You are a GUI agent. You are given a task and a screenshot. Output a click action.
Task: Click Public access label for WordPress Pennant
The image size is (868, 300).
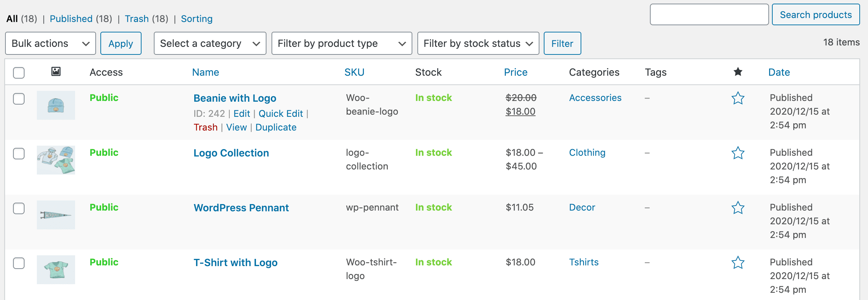coord(104,207)
